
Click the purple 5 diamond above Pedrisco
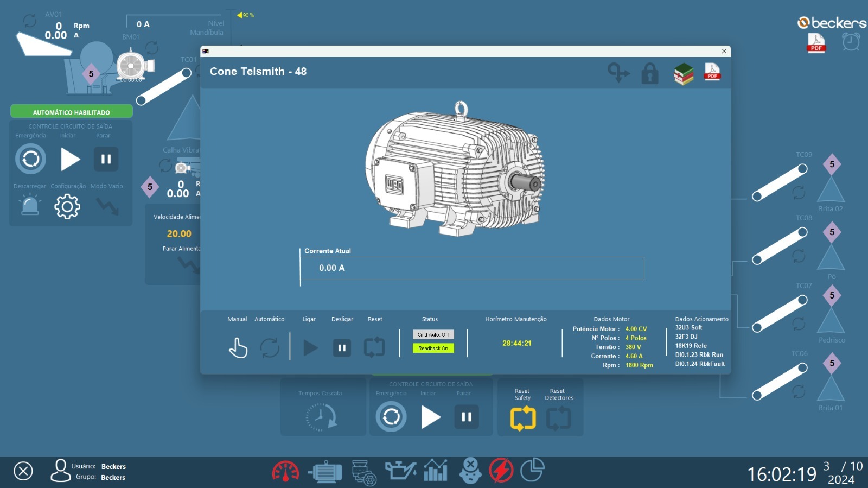click(x=832, y=296)
